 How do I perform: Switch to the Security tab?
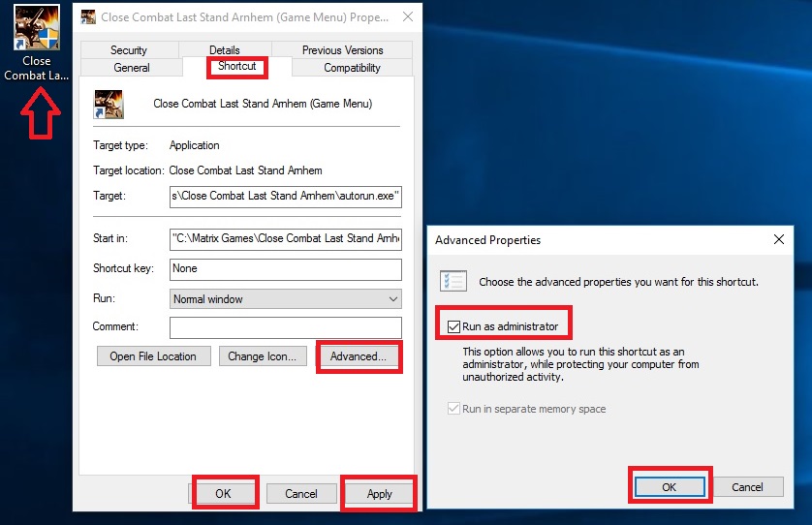(129, 50)
